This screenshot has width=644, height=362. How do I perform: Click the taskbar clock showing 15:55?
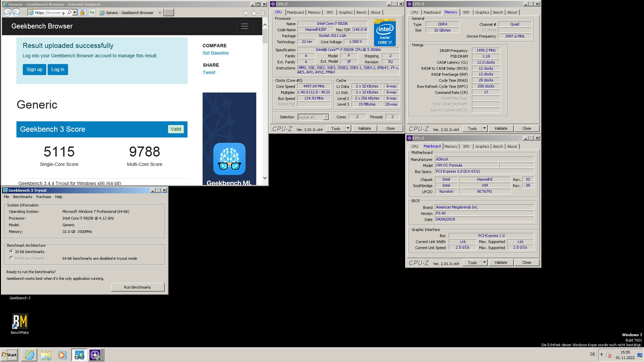(625, 355)
